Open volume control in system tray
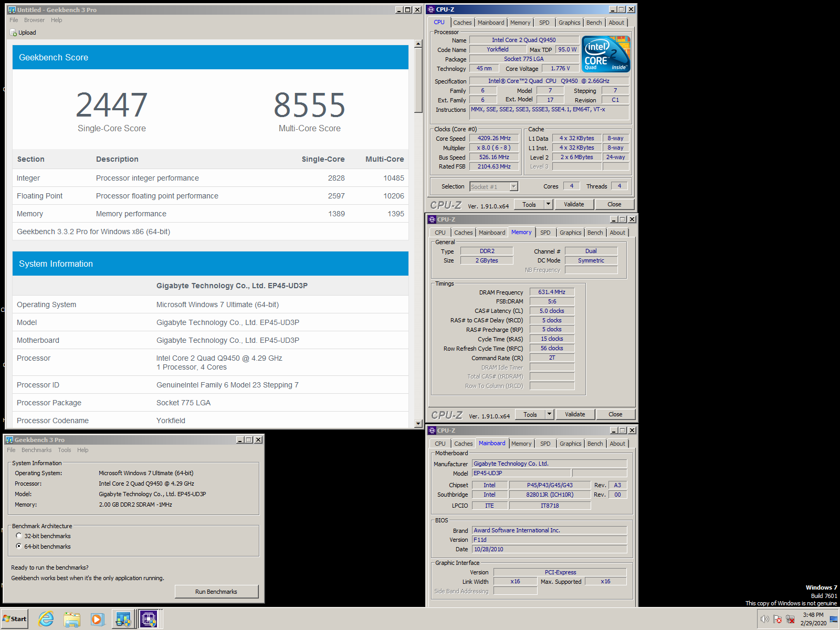 click(x=765, y=619)
